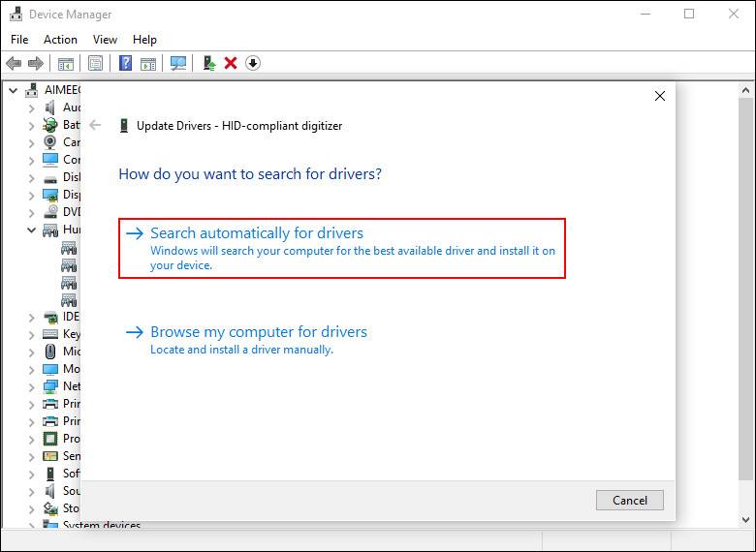Click the Scan for hardware changes monitor icon

click(178, 63)
